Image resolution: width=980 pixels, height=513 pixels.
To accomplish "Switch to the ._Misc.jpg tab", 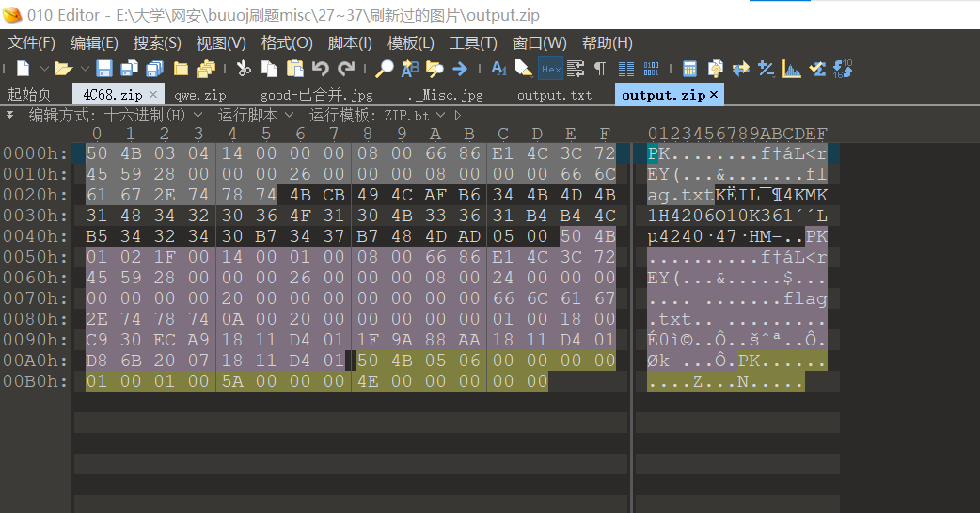I will (444, 95).
